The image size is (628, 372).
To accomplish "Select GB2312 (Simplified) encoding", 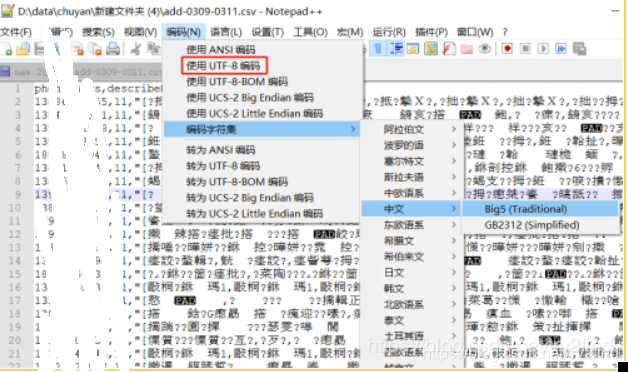I will (540, 225).
